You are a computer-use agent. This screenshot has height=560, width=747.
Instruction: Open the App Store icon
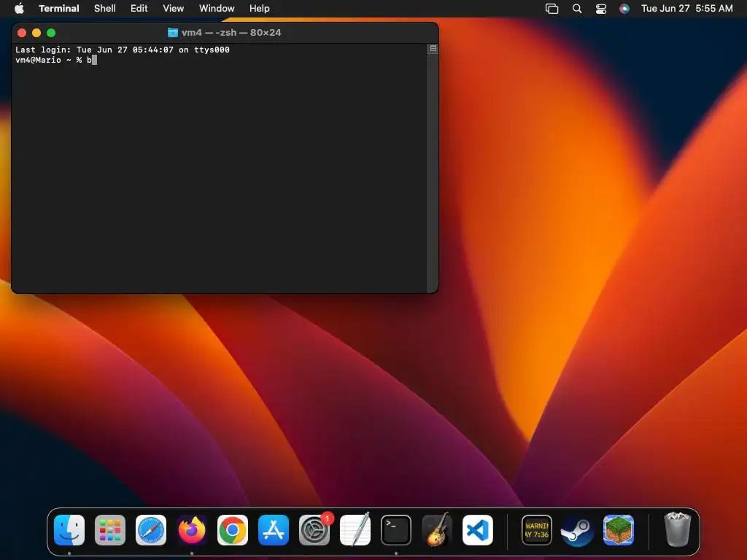[x=274, y=529]
